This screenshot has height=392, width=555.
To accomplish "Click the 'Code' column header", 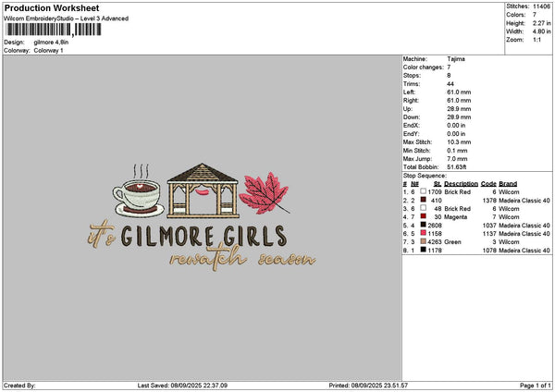I will (x=488, y=184).
